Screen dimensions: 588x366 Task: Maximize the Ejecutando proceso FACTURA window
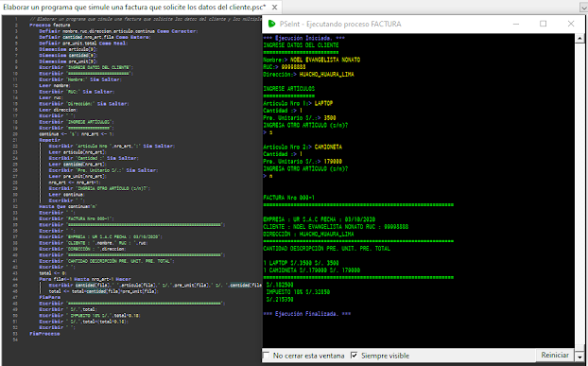(x=543, y=24)
